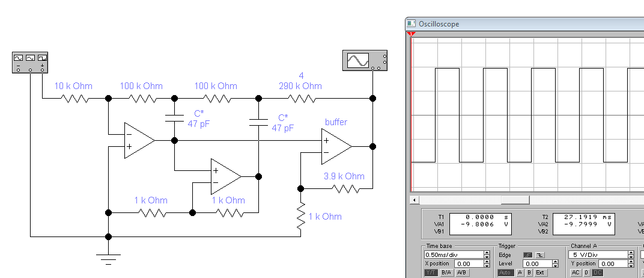Set Channel A coupling to AC
The image size is (644, 278).
point(576,273)
